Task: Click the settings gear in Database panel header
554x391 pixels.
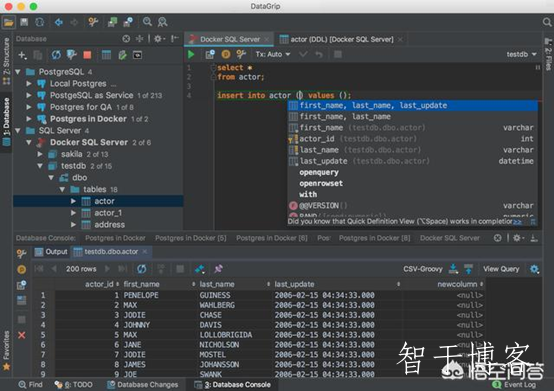Action: coord(158,38)
